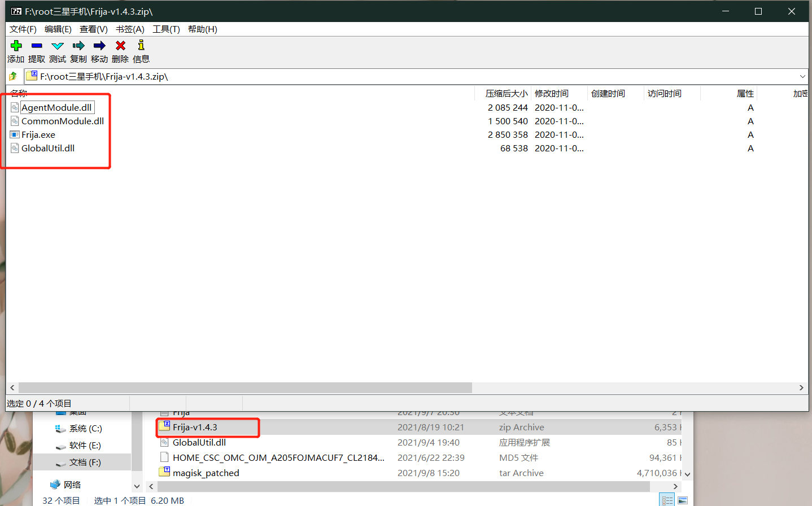Click the Frija.exe application icon
This screenshot has width=812, height=506.
(15, 134)
